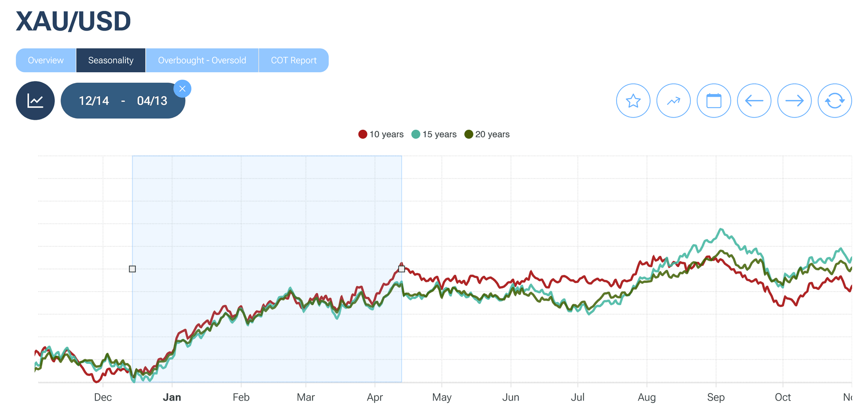Screen dimensions: 868x415
Task: Open the chart type icon button
Action: click(35, 100)
